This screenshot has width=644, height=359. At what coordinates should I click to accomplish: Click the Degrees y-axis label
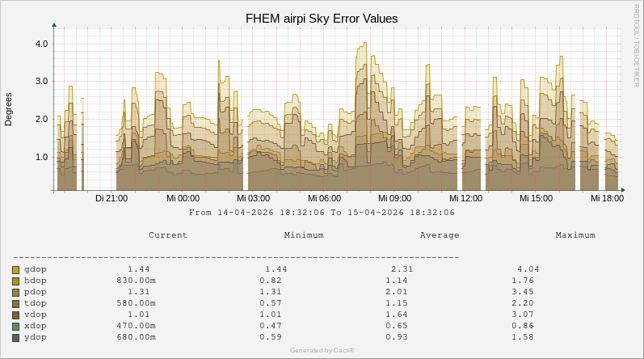pyautogui.click(x=9, y=109)
